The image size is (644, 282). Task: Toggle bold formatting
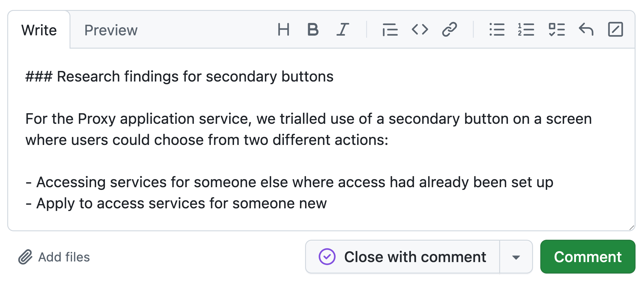[313, 30]
